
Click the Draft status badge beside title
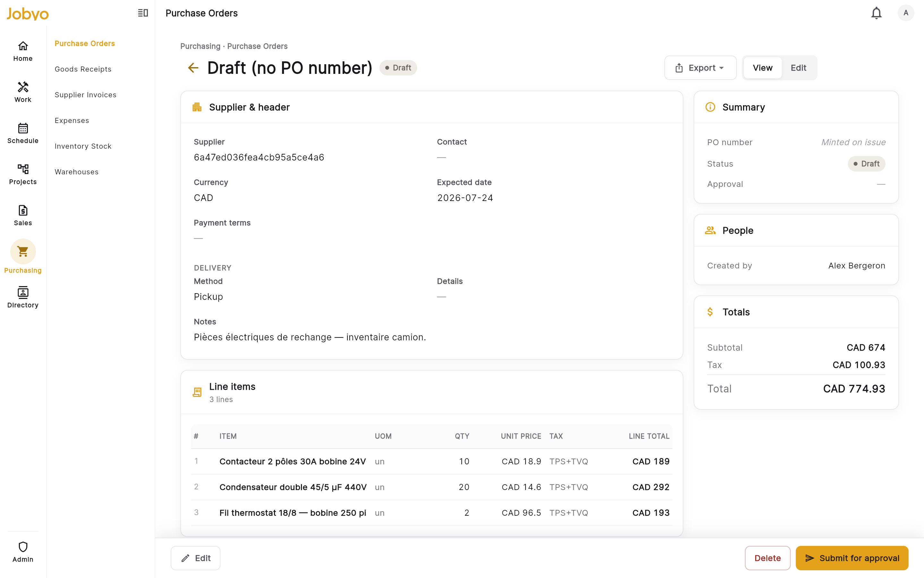[398, 68]
